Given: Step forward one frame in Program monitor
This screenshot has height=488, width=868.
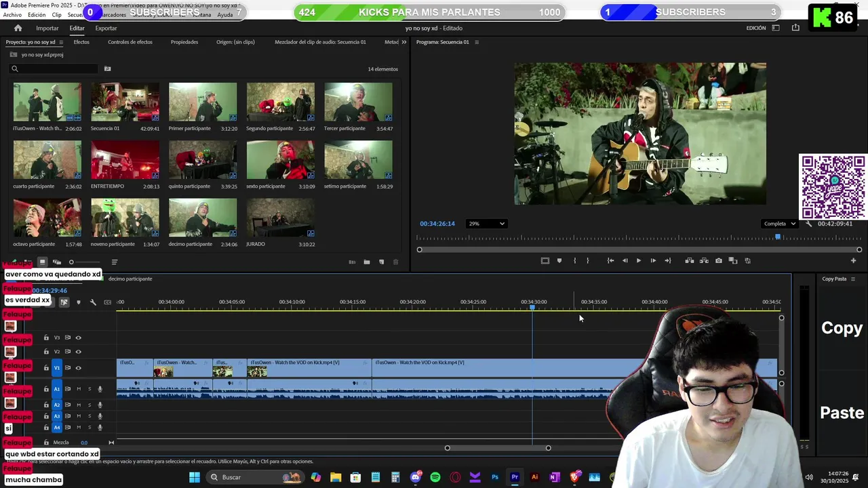Looking at the screenshot, I should (653, 260).
